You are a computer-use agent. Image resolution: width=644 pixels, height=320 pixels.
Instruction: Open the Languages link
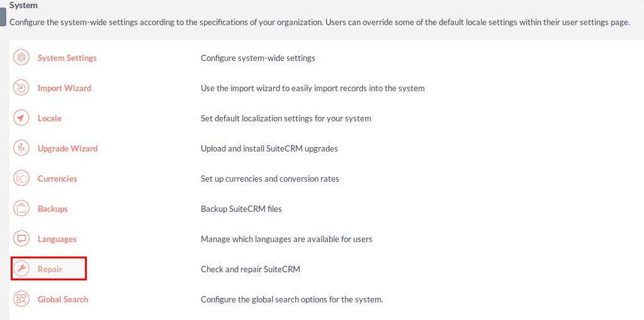[57, 239]
